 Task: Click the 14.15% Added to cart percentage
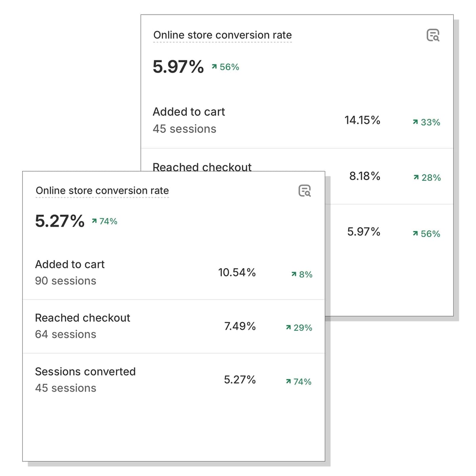click(362, 120)
